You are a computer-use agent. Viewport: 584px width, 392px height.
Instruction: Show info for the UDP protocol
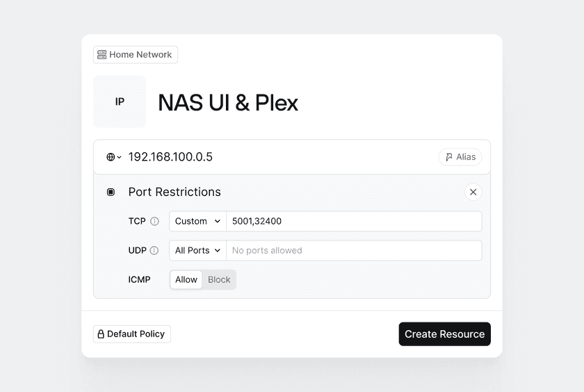click(x=154, y=250)
